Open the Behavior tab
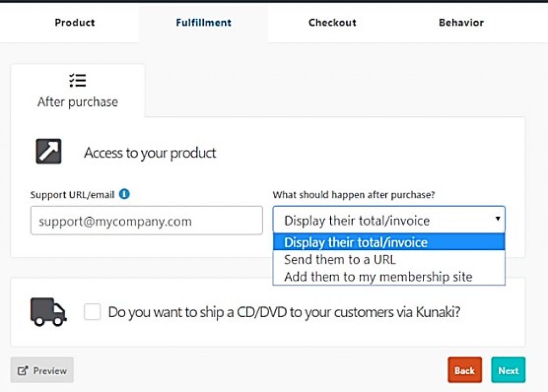548x392 pixels. 461,22
